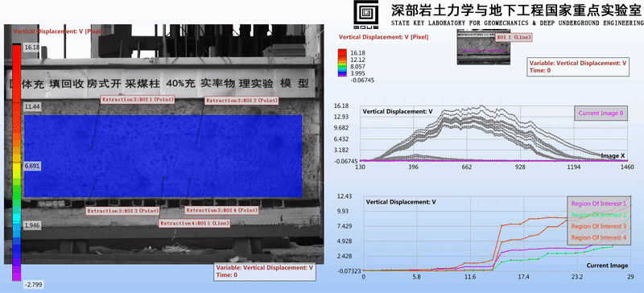Click the 2.428 y-axis tick of the time chart
Screen dimensions: 644x293
(x=345, y=256)
